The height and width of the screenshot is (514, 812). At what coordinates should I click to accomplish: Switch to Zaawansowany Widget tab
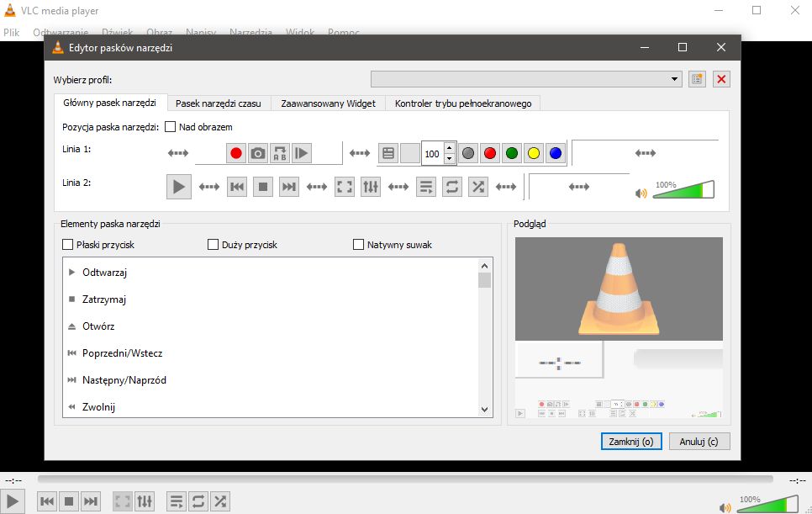coord(329,103)
